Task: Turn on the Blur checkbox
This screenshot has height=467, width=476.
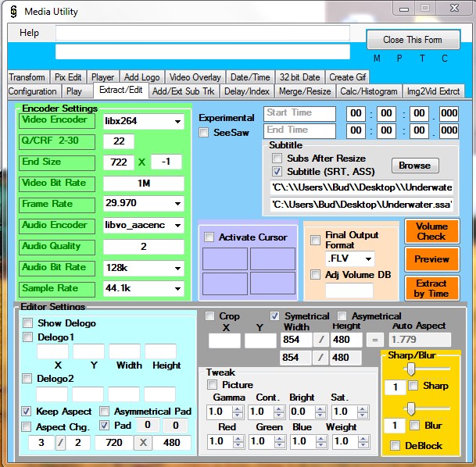Action: click(414, 425)
